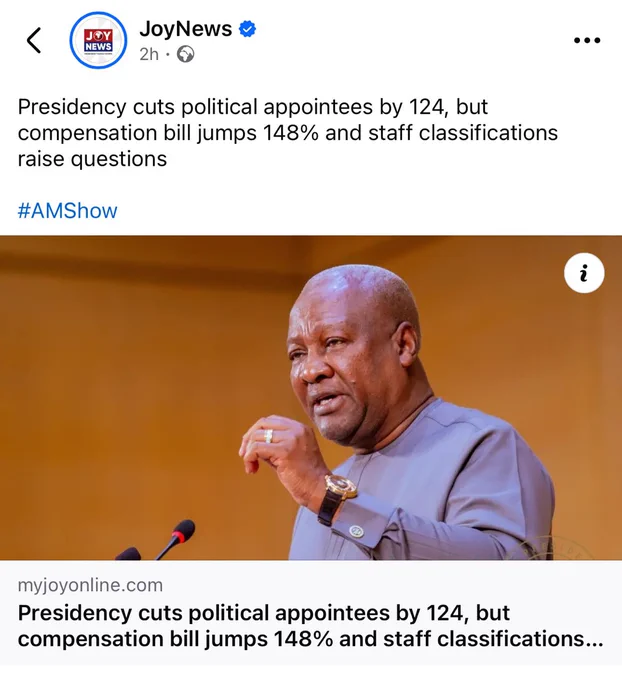
Task: Tap the gold wristwatch in the photo
Action: tap(337, 499)
